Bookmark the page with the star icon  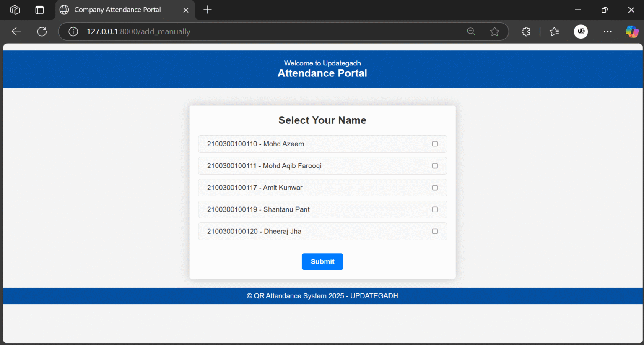(495, 31)
